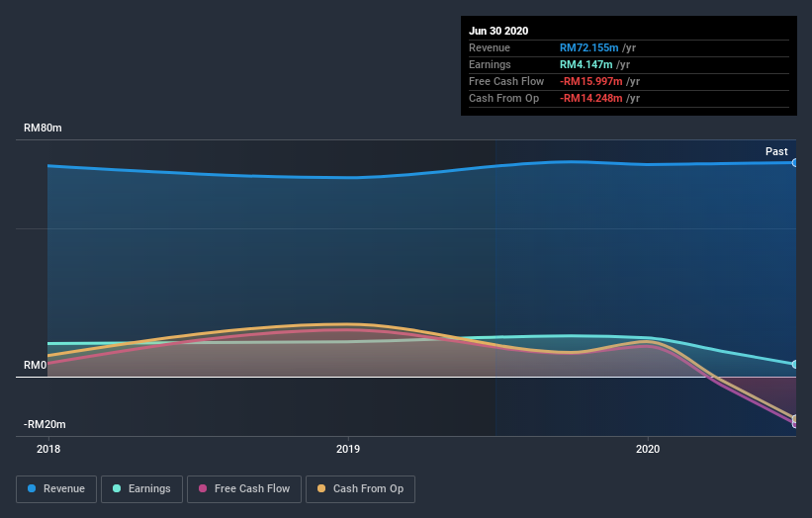Click the Free Cash Flow label in tooltip
This screenshot has height=518, width=812.
[506, 81]
